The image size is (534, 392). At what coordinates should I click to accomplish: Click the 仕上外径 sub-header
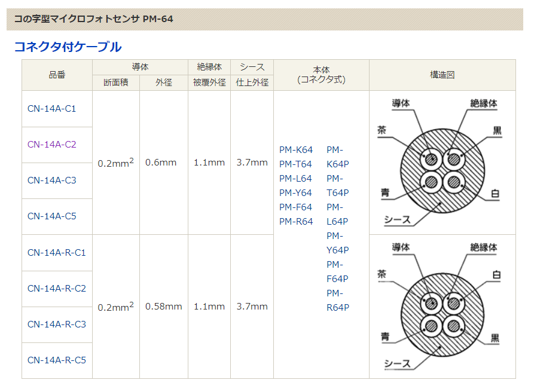(x=252, y=82)
